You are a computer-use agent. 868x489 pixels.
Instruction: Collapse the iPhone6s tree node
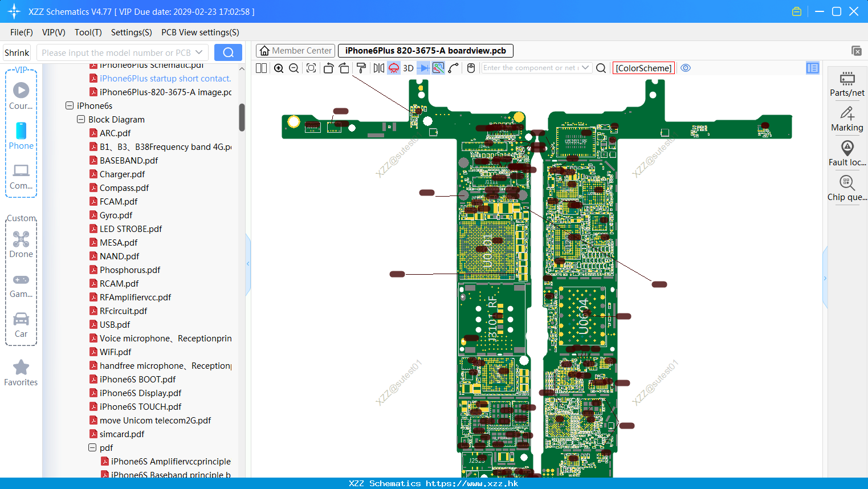pyautogui.click(x=70, y=105)
